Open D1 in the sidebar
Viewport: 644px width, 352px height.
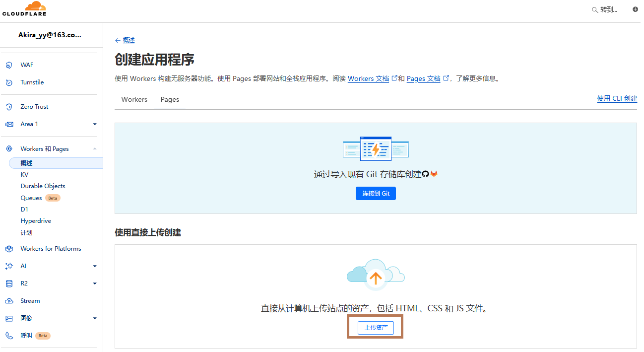pos(24,210)
